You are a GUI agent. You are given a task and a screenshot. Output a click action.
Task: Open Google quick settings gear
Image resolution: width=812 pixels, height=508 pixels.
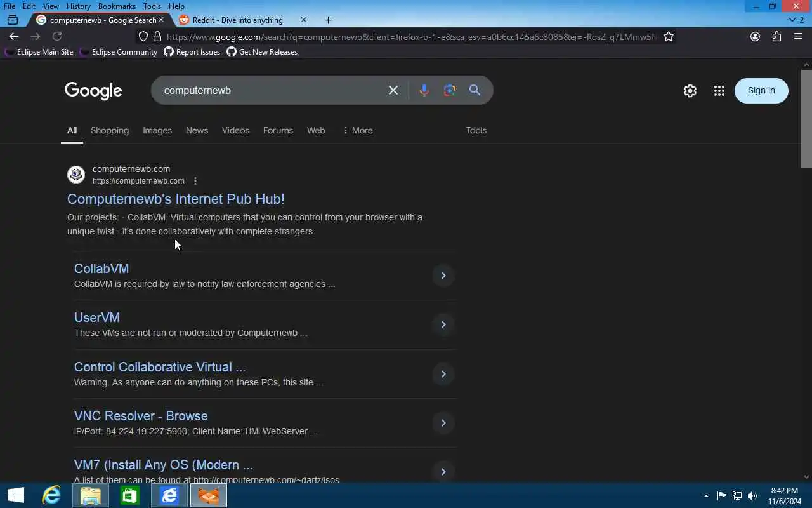[690, 91]
